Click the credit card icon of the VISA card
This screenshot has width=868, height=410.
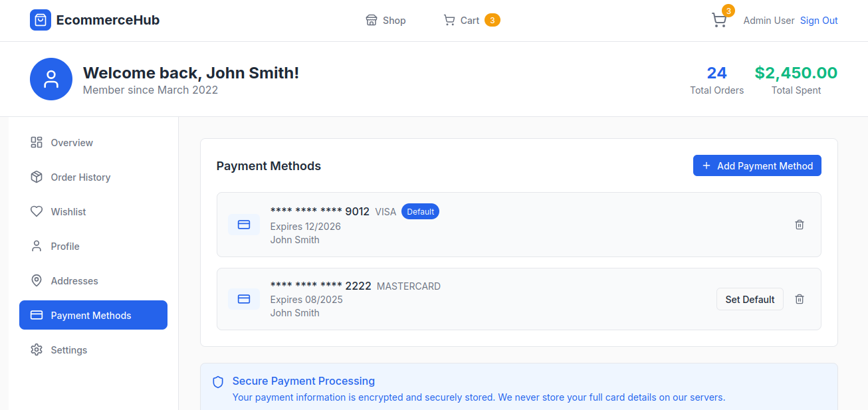(244, 225)
